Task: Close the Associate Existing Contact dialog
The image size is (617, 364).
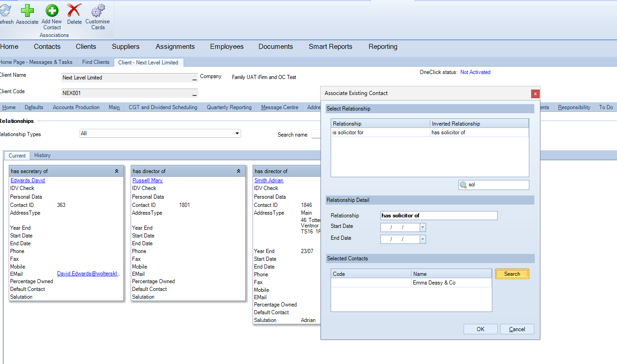Action: click(x=535, y=94)
